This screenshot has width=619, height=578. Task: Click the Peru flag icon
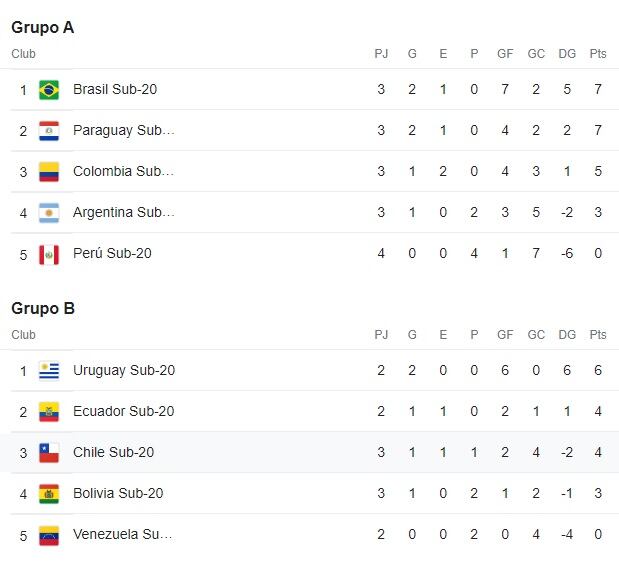49,255
